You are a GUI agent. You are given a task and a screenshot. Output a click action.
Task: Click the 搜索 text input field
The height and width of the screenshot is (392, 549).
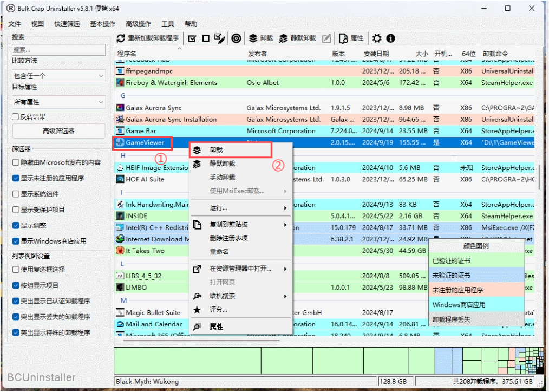tap(59, 50)
